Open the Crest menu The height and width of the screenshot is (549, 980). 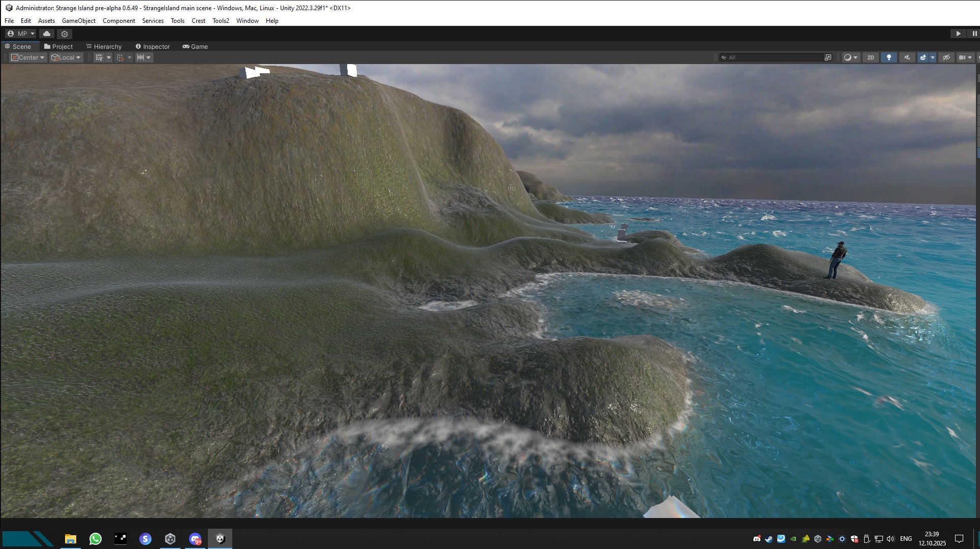pos(198,21)
